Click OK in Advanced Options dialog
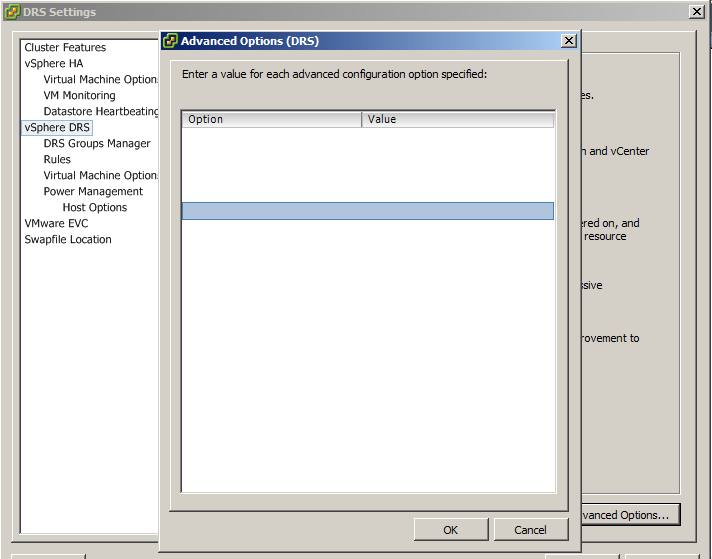Image resolution: width=712 pixels, height=559 pixels. click(x=451, y=529)
